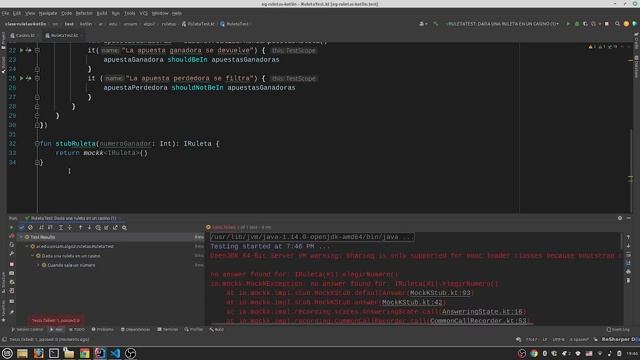
Task: Toggle show ignored tests button
Action: [x=30, y=227]
